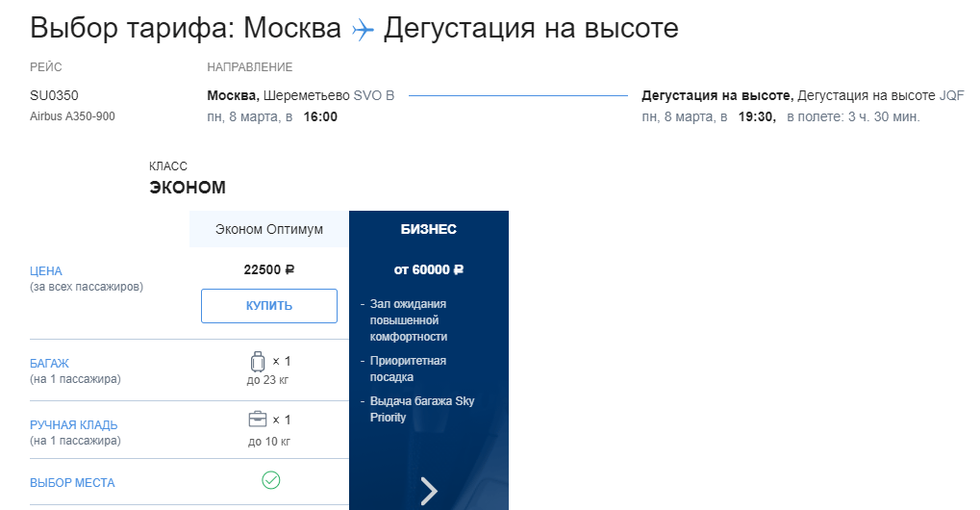Viewport: 980px width, 510px height.
Task: Click the Москва, Шереметьево SVO B departure text
Action: click(x=301, y=95)
